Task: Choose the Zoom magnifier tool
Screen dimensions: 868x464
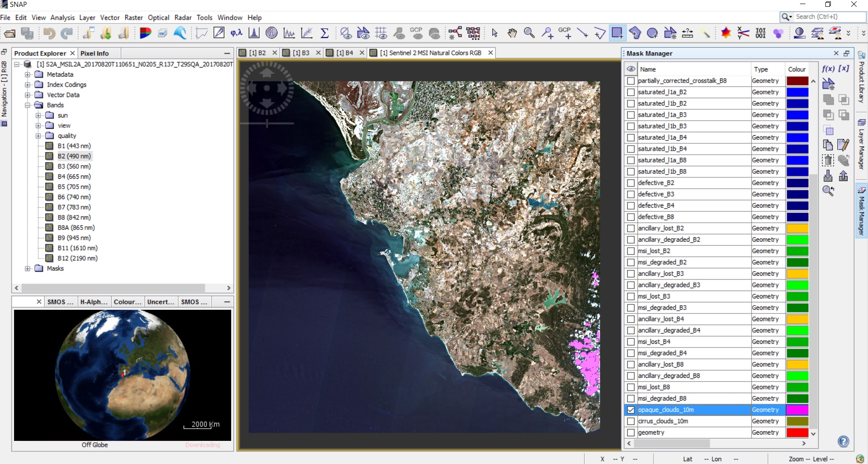Action: 529,33
